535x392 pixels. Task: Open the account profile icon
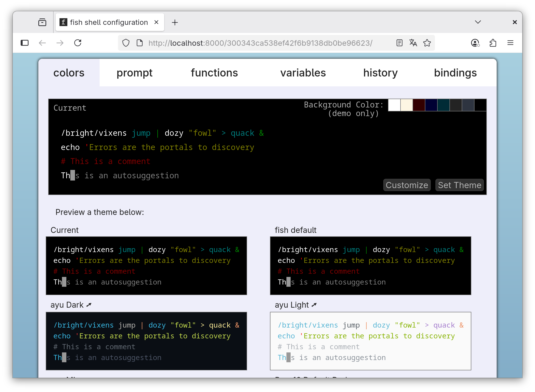pos(475,43)
